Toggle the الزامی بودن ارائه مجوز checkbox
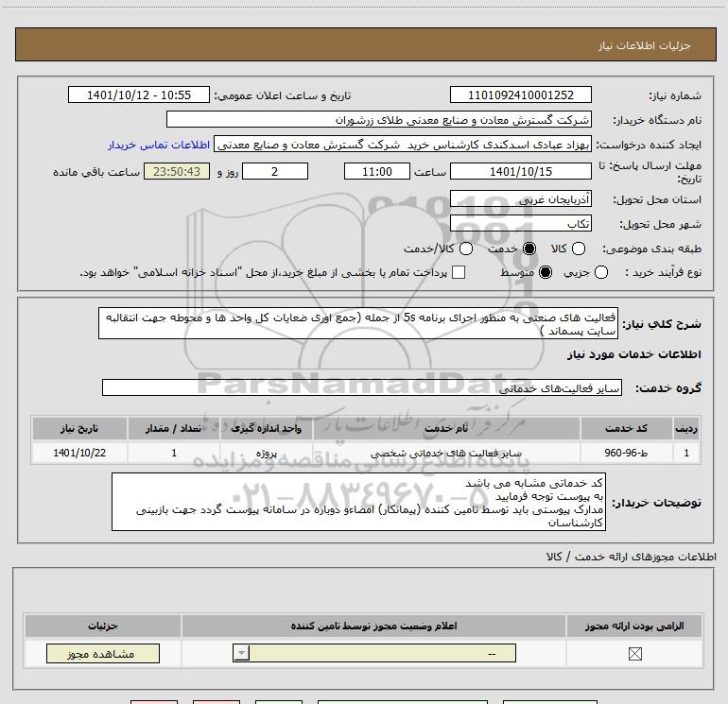The height and width of the screenshot is (704, 728). [x=634, y=654]
